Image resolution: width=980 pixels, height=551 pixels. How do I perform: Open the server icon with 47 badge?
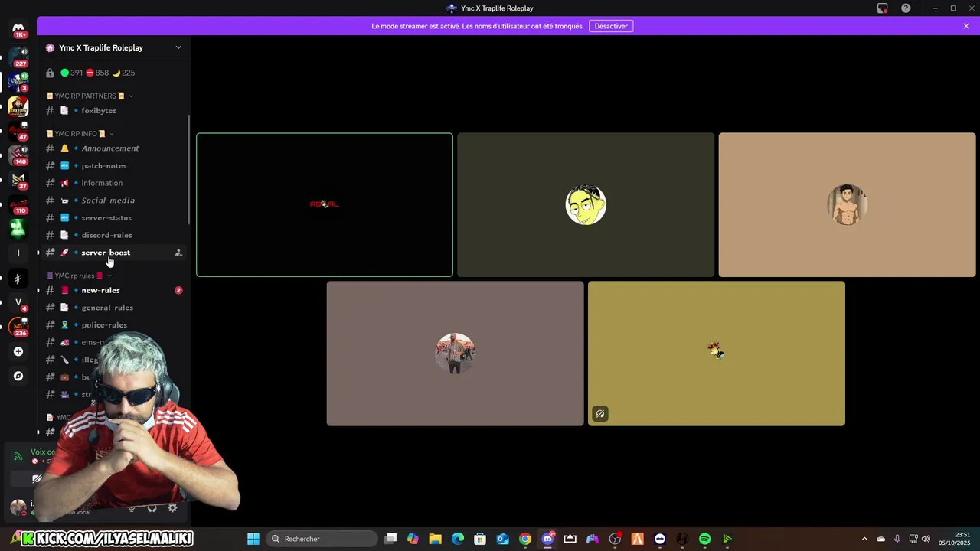tap(18, 130)
